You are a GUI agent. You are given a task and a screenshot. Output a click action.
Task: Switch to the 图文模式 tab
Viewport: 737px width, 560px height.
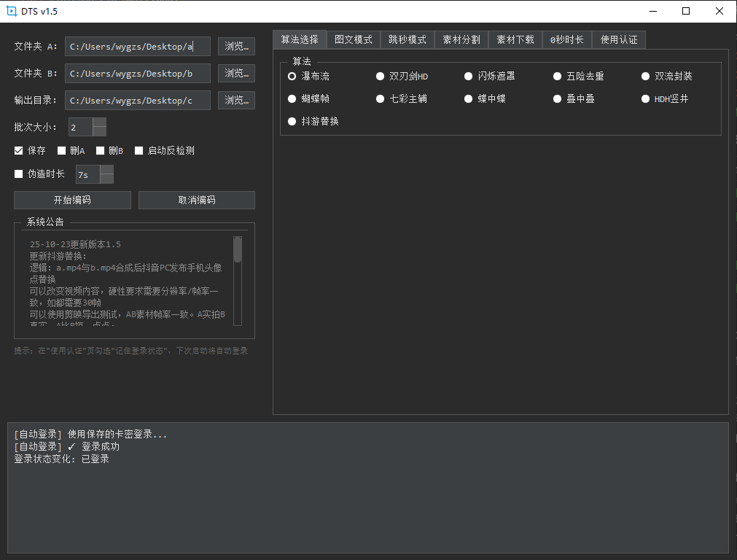[354, 40]
